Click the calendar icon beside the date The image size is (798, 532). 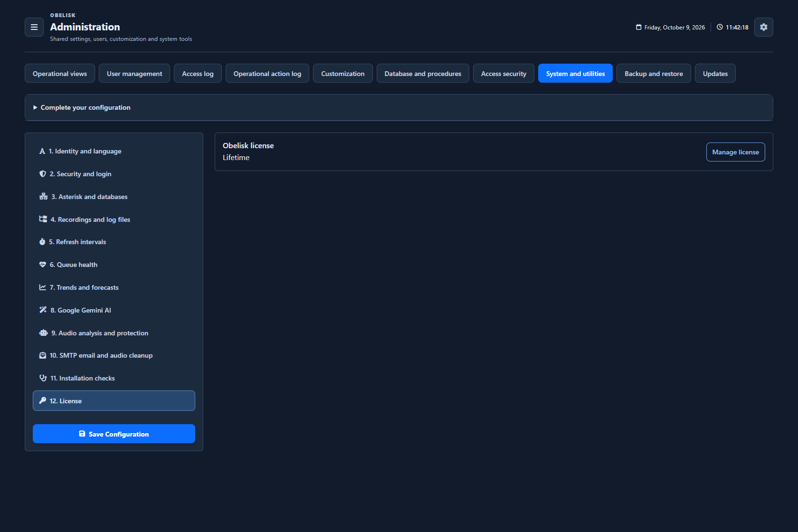point(639,27)
